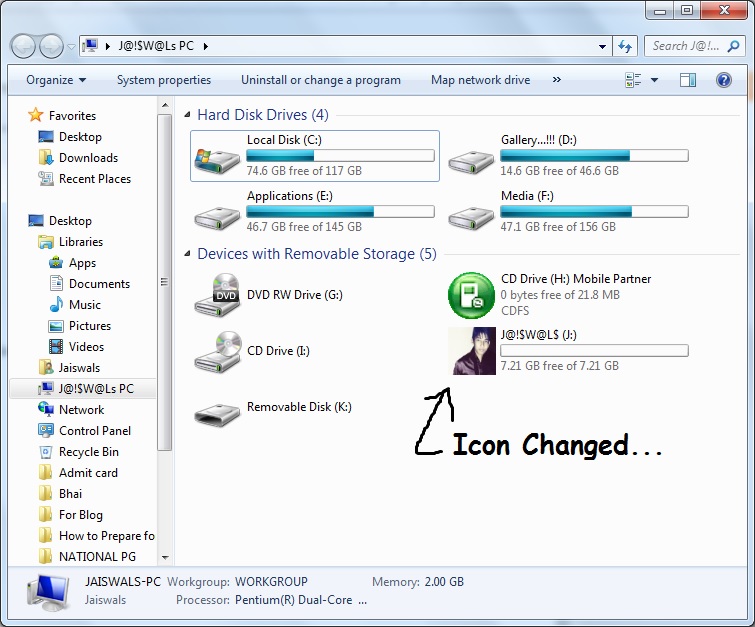Click the navigation pane scroll up arrow
This screenshot has width=755, height=627.
pyautogui.click(x=165, y=105)
